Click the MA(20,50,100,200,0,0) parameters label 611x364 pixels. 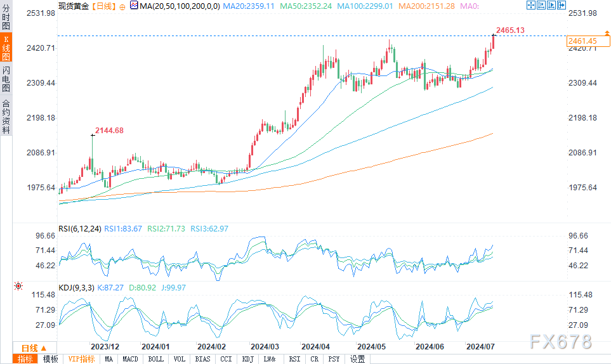click(x=180, y=6)
